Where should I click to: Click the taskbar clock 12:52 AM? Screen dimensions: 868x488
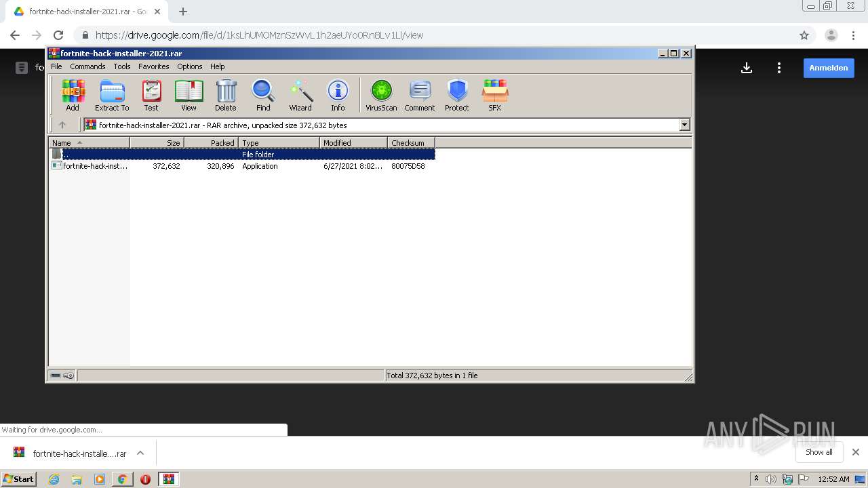(833, 479)
